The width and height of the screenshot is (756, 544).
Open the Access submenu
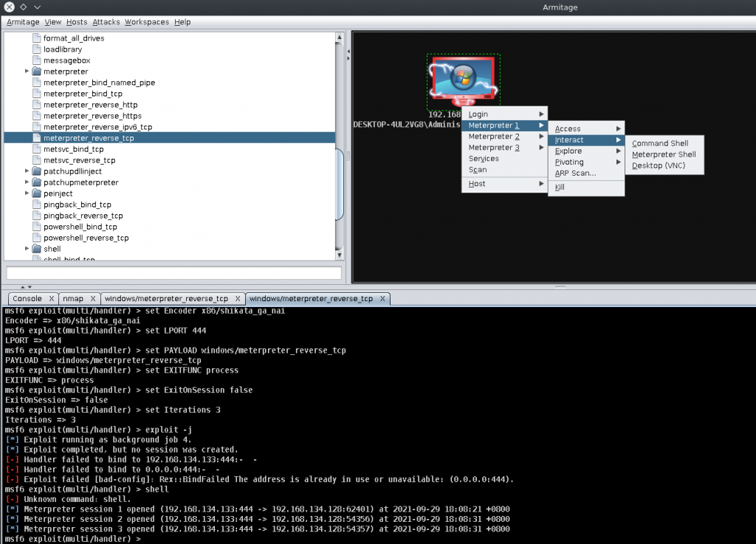point(586,128)
